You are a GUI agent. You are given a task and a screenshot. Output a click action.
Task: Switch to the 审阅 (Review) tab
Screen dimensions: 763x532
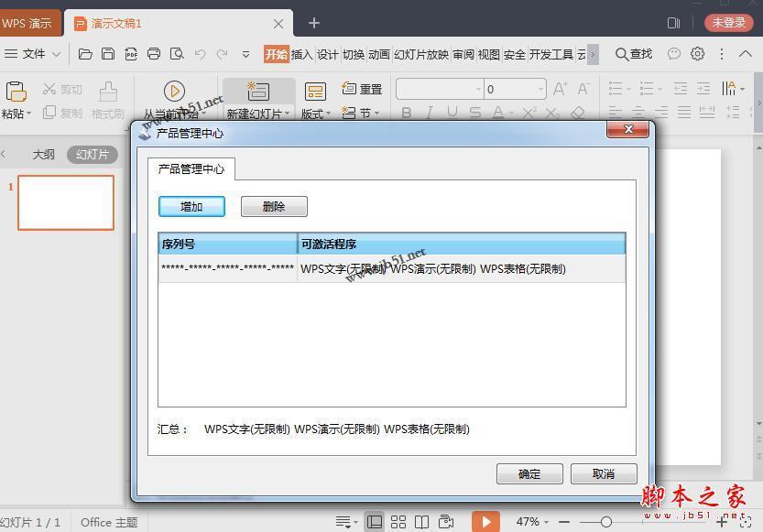tap(463, 54)
